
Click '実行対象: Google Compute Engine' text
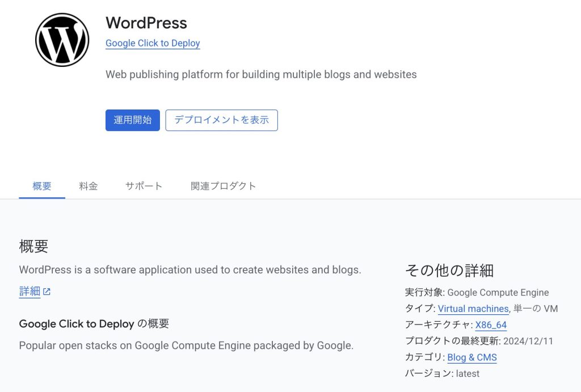477,292
